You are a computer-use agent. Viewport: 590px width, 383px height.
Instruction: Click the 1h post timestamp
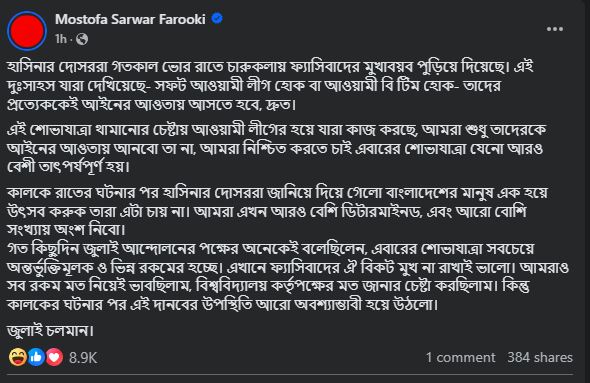tap(61, 39)
